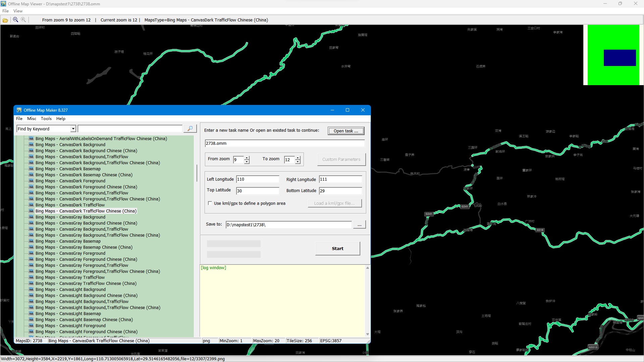This screenshot has height=362, width=644.
Task: Click the Open task button
Action: tap(346, 131)
